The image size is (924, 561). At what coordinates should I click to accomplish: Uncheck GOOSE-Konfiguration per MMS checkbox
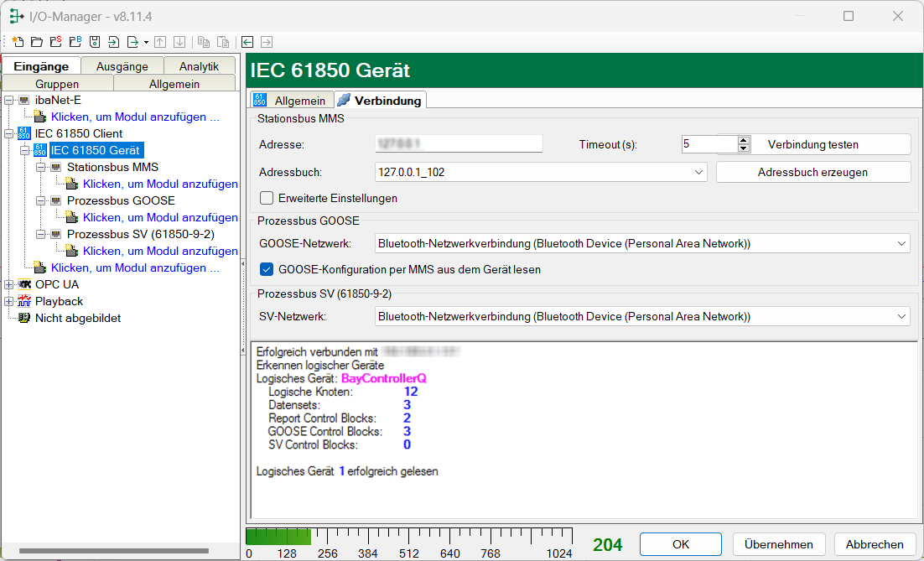coord(267,270)
